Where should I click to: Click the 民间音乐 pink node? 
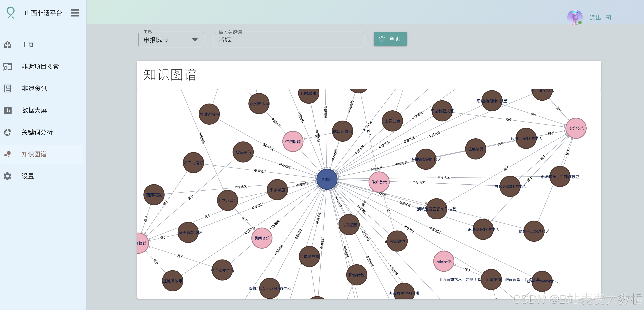point(262,238)
